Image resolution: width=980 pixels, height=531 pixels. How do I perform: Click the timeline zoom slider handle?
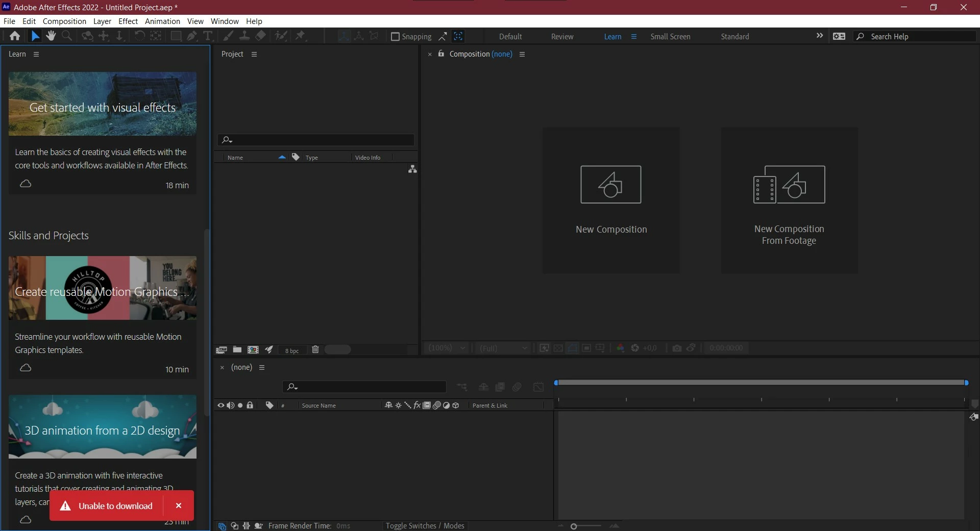tap(574, 526)
